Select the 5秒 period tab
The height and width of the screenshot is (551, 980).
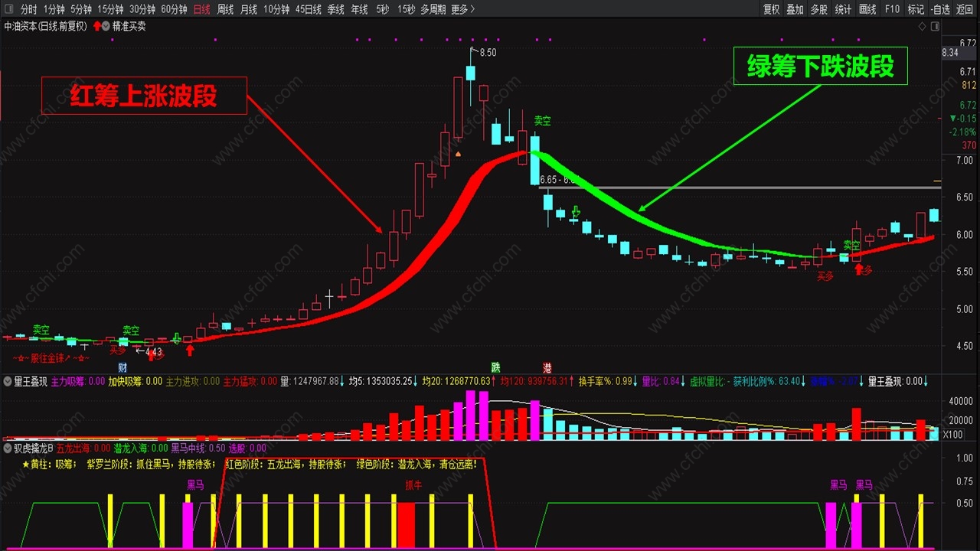[x=383, y=9]
